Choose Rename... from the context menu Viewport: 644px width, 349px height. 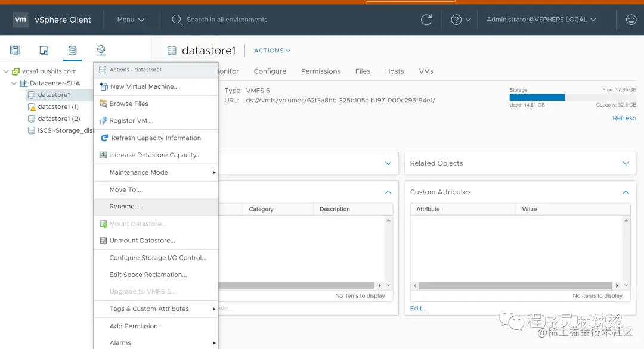(x=156, y=207)
